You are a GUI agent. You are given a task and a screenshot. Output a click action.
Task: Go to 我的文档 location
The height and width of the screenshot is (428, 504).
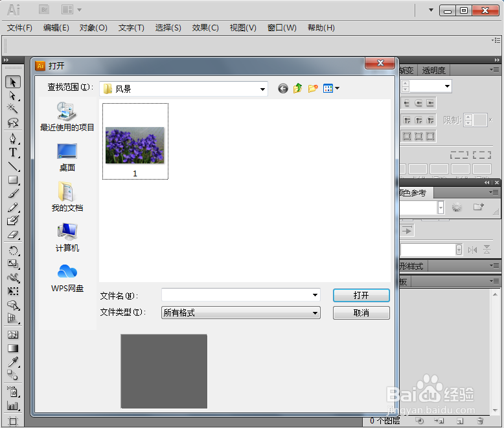click(x=67, y=197)
